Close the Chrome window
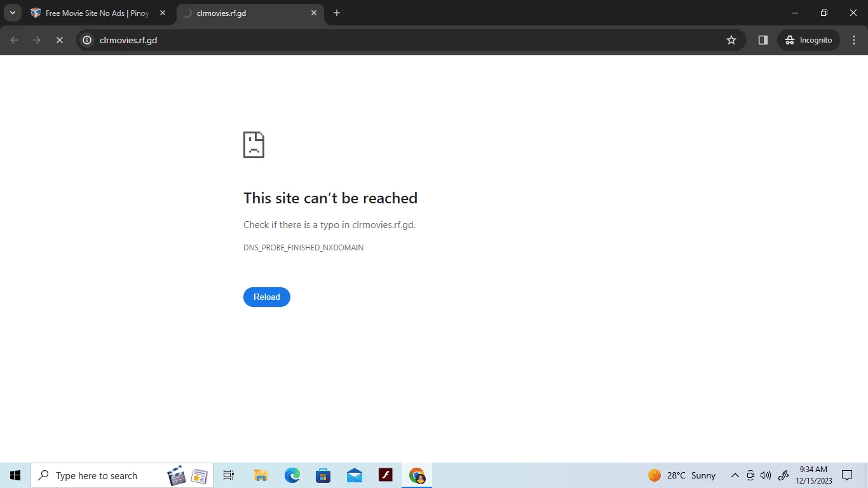This screenshot has width=868, height=488. [x=853, y=13]
